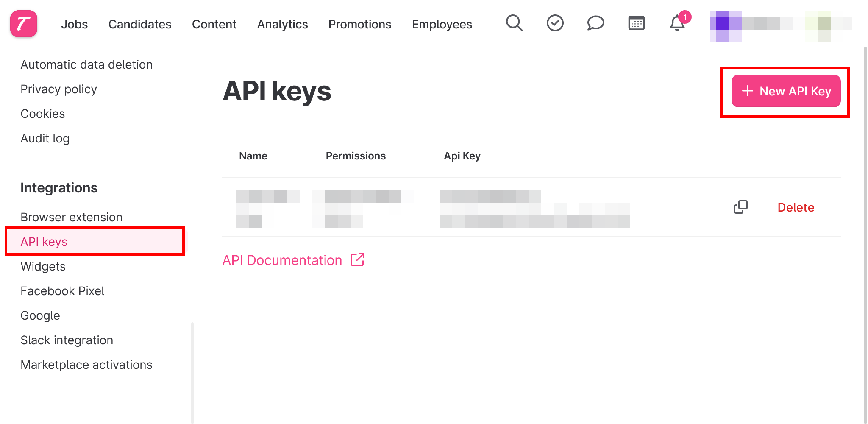
Task: Click the Api Key column header
Action: pos(462,156)
